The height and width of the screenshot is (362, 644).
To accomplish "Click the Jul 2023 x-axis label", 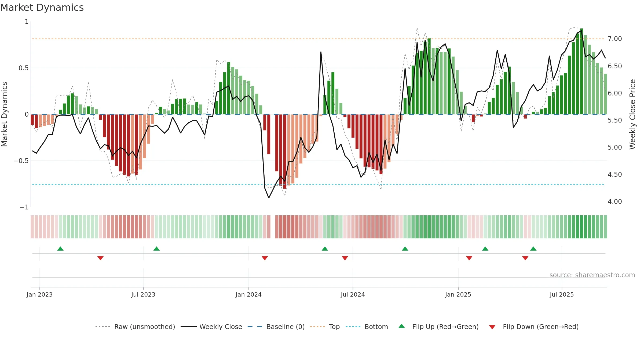I will [x=143, y=294].
